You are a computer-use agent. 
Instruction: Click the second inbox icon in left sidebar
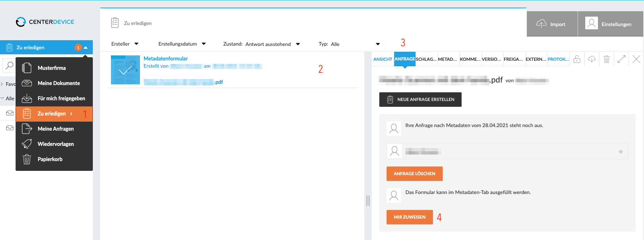pyautogui.click(x=10, y=128)
